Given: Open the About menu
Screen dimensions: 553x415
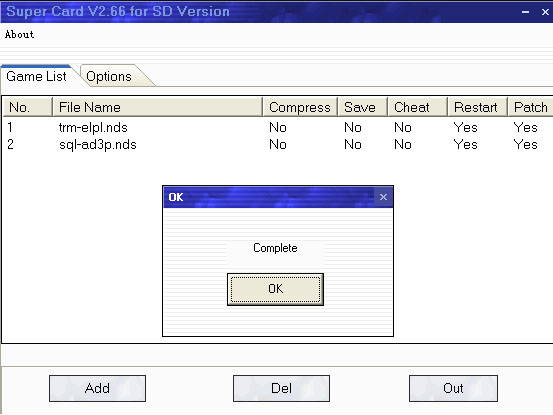Looking at the screenshot, I should click(19, 35).
